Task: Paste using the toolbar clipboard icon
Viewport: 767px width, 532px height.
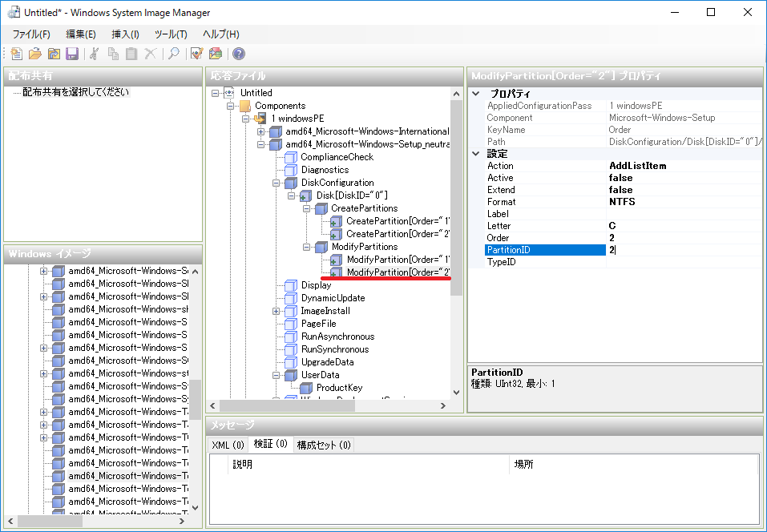Action: [x=131, y=54]
